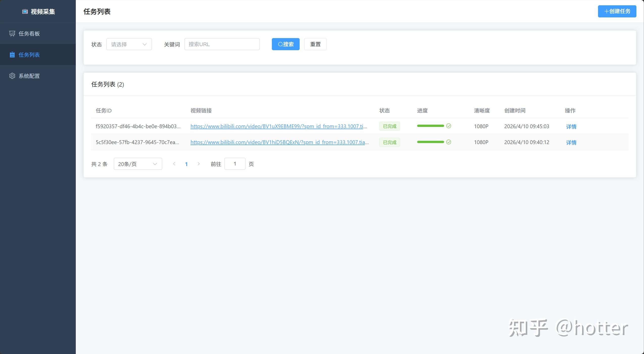Screen dimensions: 644x354
Task: Click the first task's green progress bar
Action: [430, 126]
